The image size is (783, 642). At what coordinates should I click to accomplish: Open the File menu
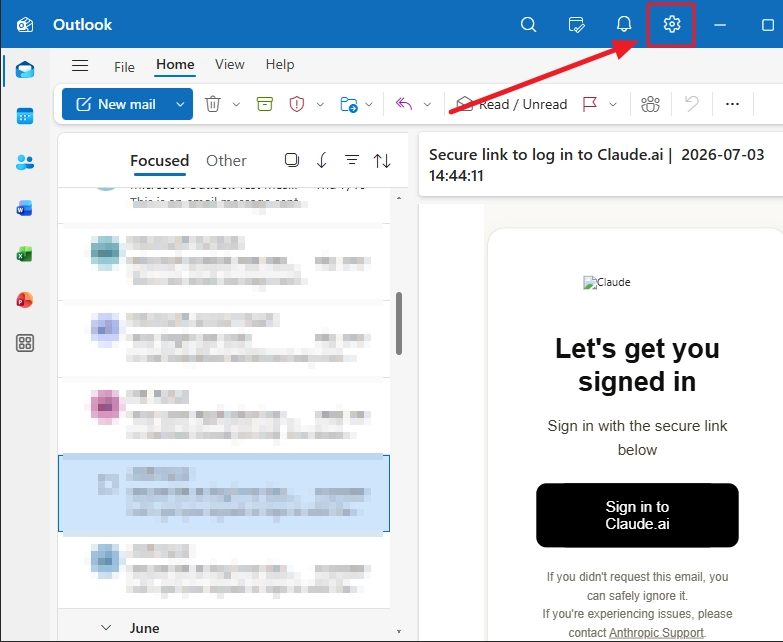point(124,67)
